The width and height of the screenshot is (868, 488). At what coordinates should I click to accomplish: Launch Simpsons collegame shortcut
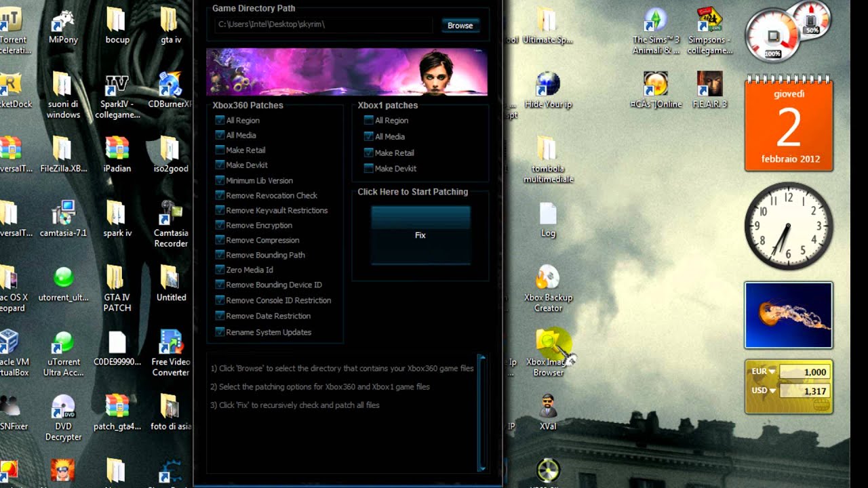[710, 30]
